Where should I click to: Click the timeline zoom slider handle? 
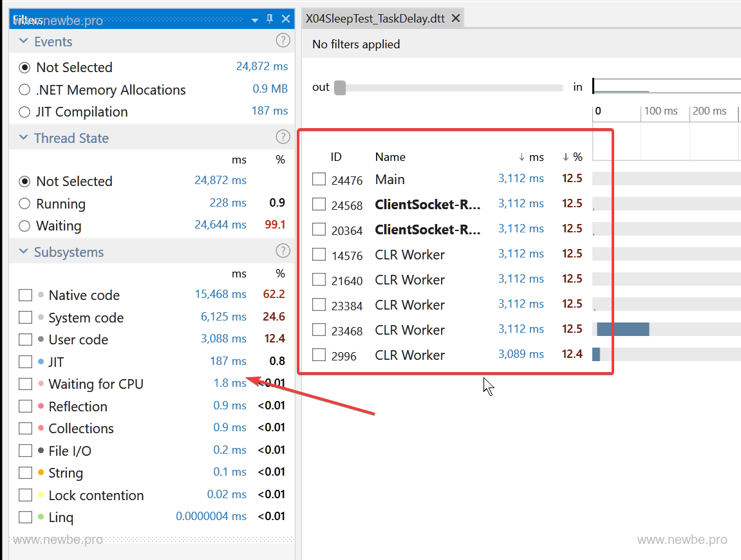point(340,88)
